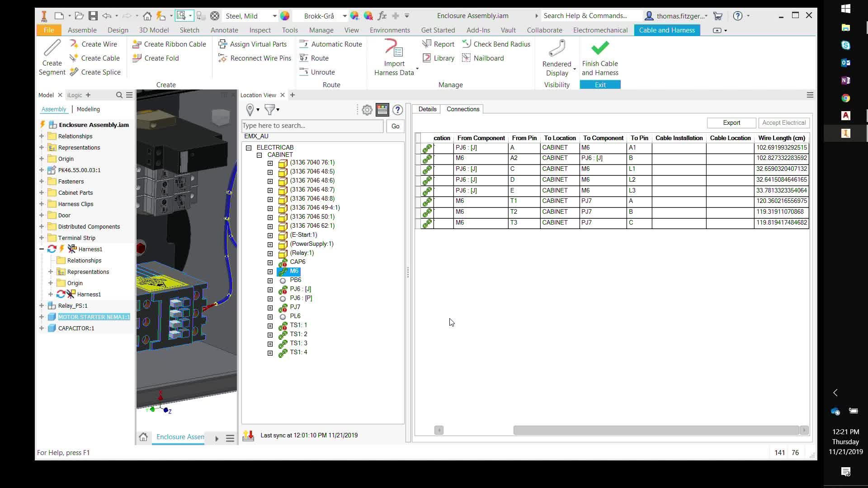Expand the (PowerSupply:1) tree node
Image resolution: width=868 pixels, height=488 pixels.
pos(270,244)
